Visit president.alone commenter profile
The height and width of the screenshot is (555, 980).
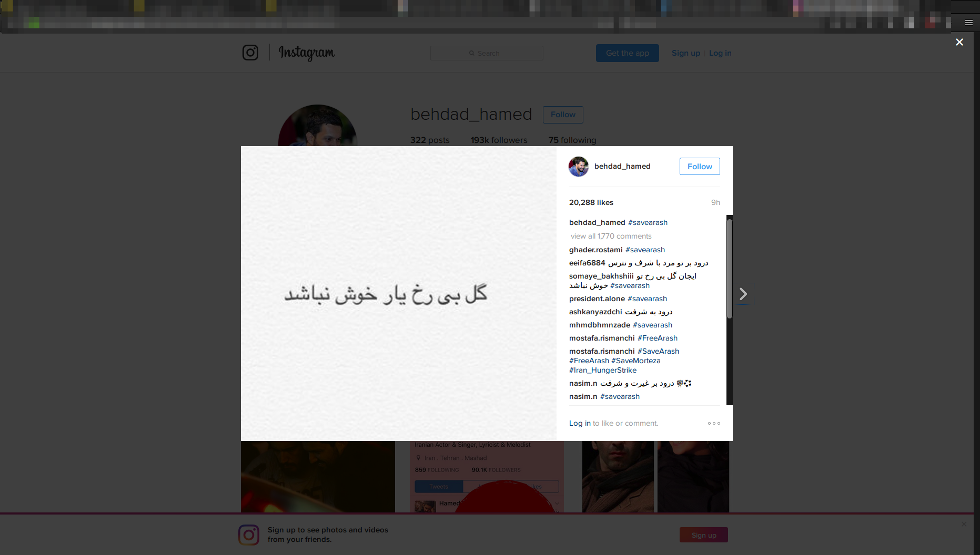click(597, 299)
